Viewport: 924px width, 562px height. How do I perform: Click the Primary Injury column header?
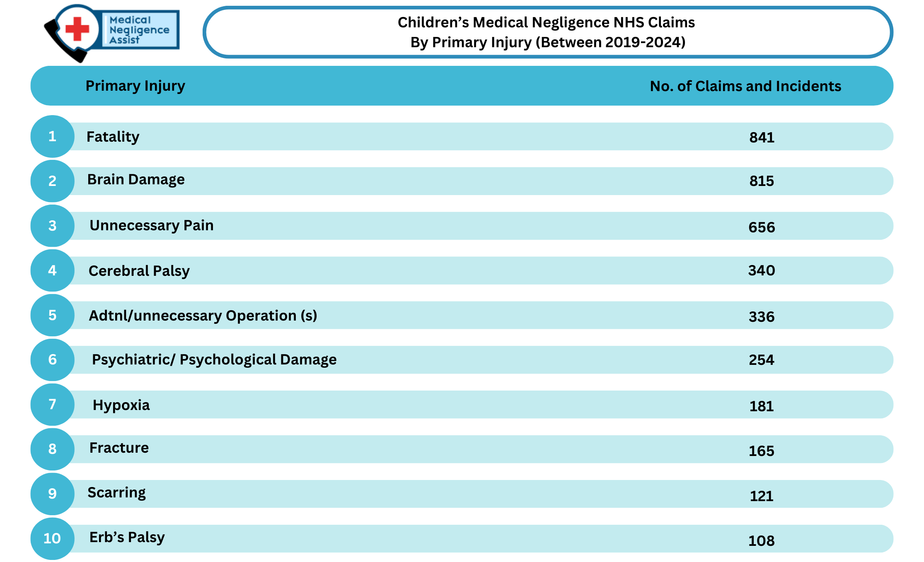(x=135, y=86)
